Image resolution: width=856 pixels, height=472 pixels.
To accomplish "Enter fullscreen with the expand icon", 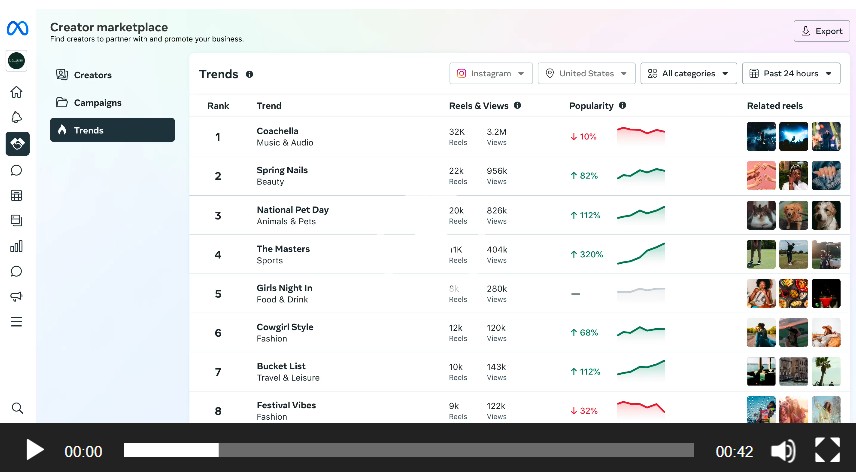I will 828,451.
